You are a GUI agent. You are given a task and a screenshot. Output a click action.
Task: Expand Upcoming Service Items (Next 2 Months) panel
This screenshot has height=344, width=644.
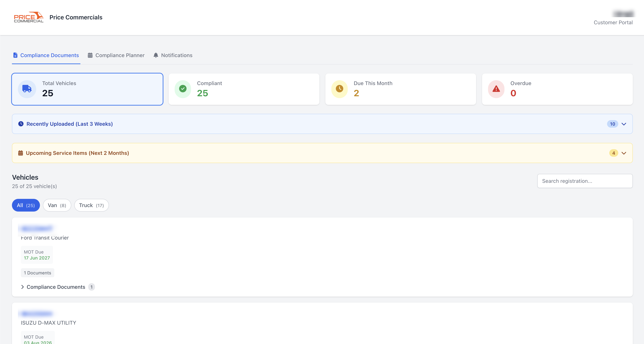click(x=322, y=153)
